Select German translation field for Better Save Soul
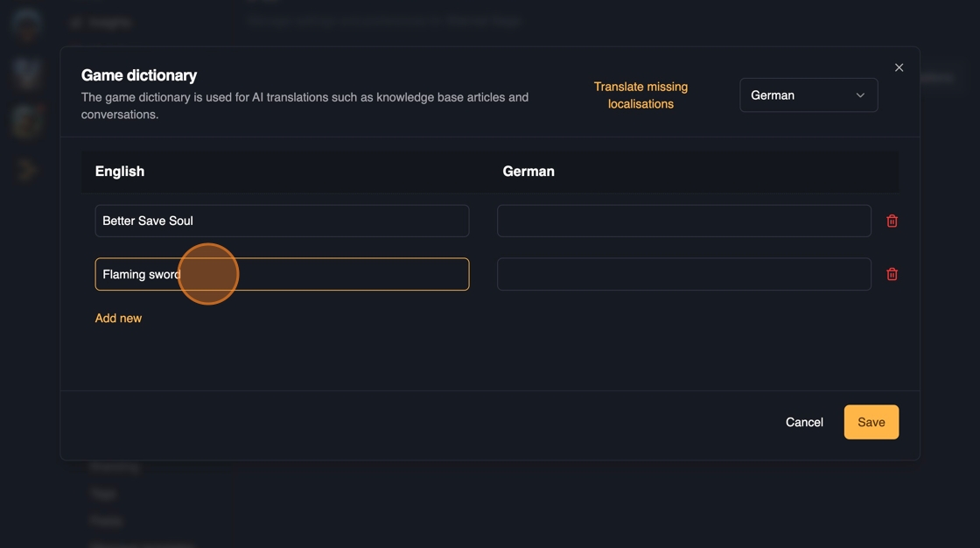The width and height of the screenshot is (980, 548). (x=683, y=221)
